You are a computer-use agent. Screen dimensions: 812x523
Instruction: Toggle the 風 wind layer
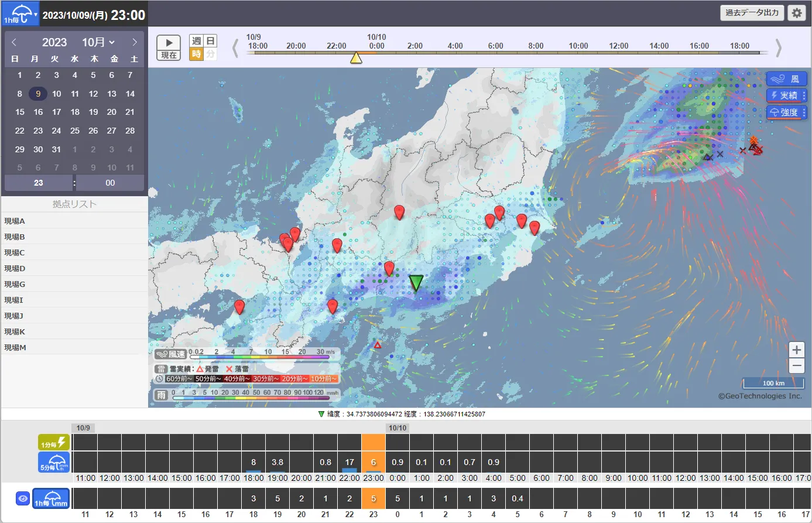(786, 79)
